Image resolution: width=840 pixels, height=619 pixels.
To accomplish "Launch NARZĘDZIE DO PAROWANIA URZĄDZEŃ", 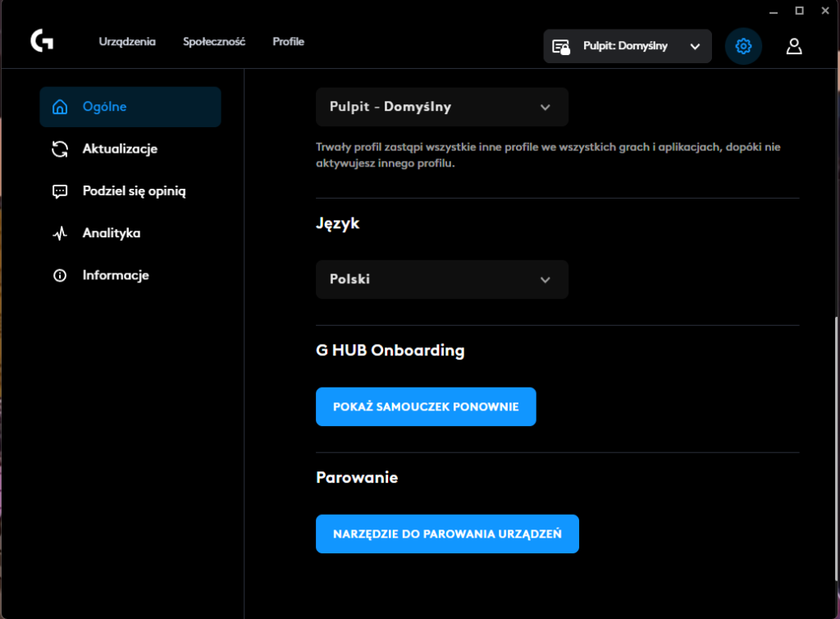I will [x=447, y=534].
